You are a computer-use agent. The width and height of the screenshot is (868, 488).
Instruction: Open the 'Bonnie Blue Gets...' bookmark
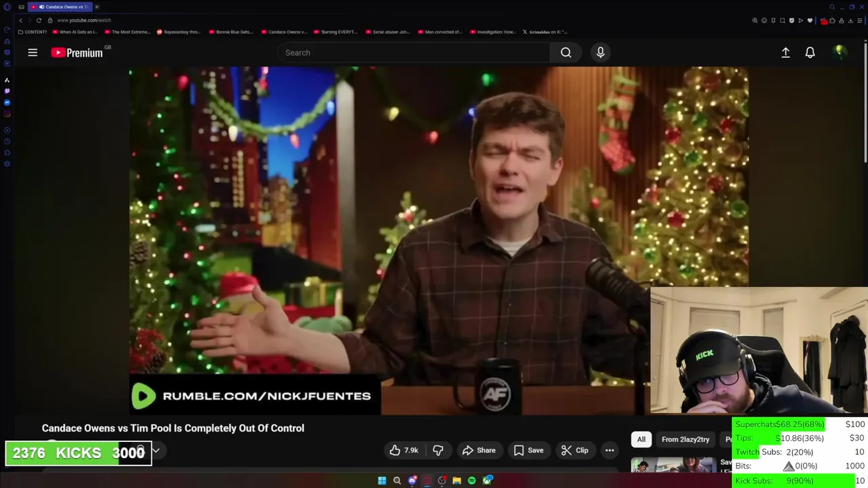[x=231, y=32]
